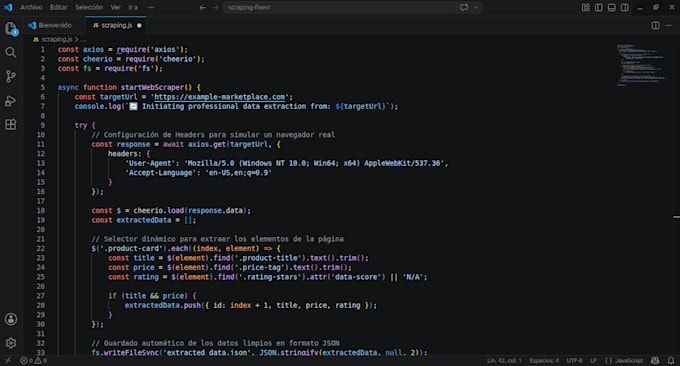This screenshot has width=680, height=366.
Task: Open the Run and Debug view
Action: pos(11,101)
